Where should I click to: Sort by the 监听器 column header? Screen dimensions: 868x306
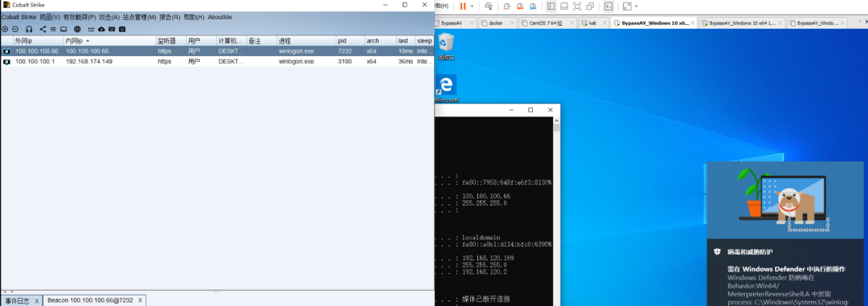pyautogui.click(x=170, y=41)
